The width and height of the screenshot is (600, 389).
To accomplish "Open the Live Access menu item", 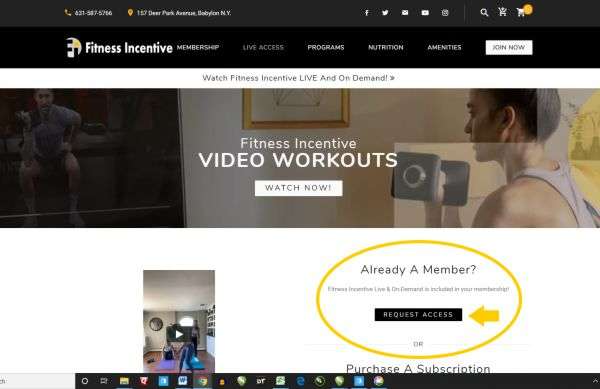I will pyautogui.click(x=263, y=47).
